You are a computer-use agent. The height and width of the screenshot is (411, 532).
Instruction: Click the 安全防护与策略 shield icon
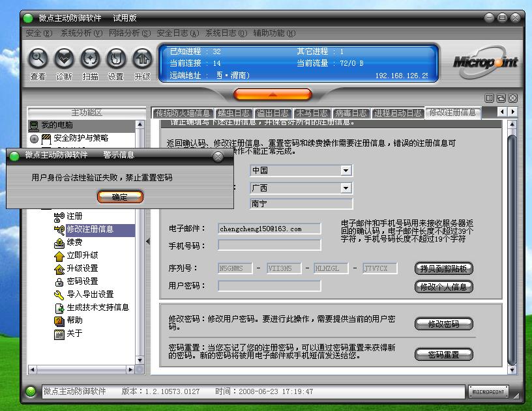[46, 139]
